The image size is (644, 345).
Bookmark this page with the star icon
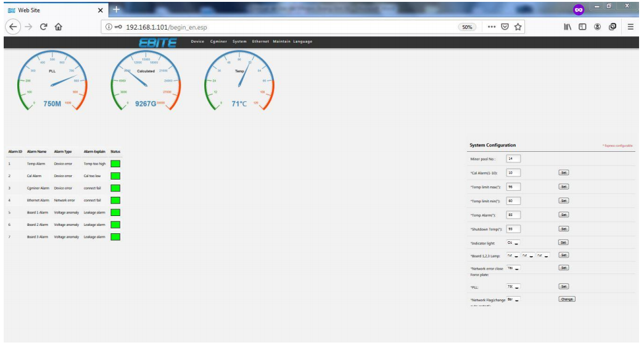point(518,27)
